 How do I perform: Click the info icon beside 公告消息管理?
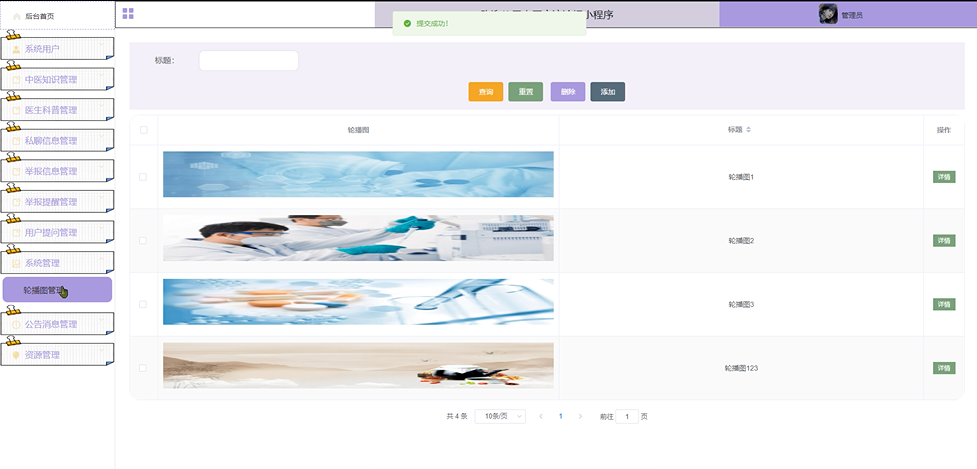point(16,325)
